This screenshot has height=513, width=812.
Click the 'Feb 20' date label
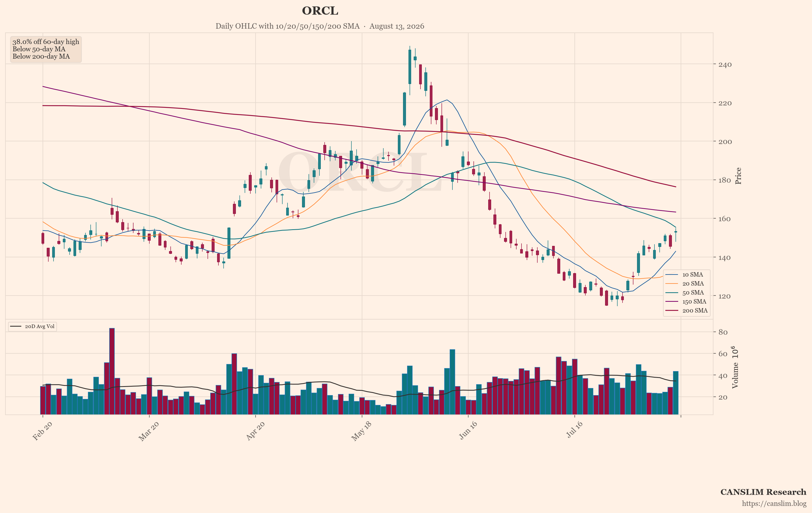43,431
